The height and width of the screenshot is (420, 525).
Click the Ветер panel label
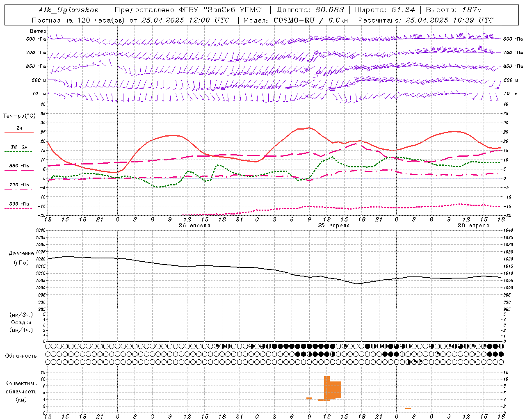38,31
